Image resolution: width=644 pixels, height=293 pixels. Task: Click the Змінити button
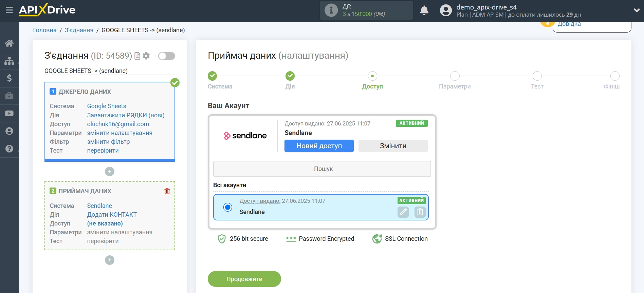pyautogui.click(x=393, y=146)
